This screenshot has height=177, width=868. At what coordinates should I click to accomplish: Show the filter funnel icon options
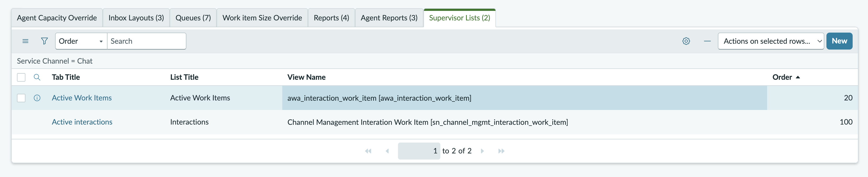(44, 41)
